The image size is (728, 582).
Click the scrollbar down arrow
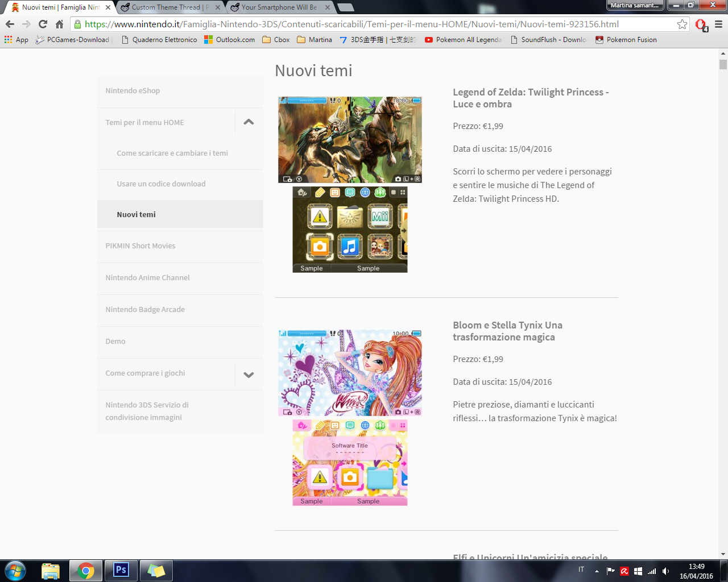click(x=723, y=554)
